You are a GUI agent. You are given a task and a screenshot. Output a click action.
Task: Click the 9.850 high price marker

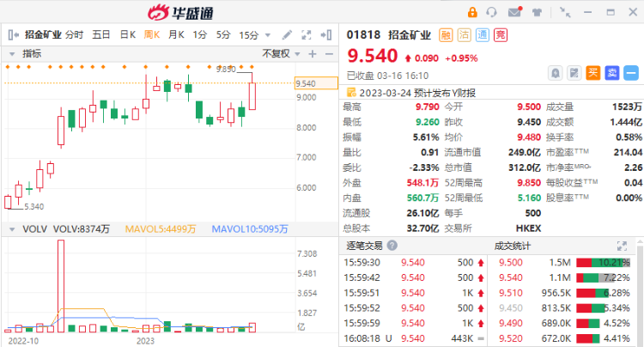(x=226, y=70)
